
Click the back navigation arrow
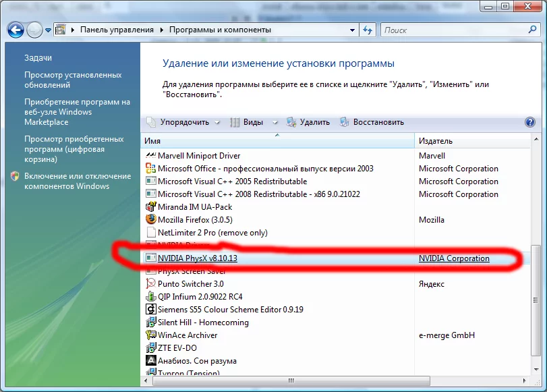point(16,30)
